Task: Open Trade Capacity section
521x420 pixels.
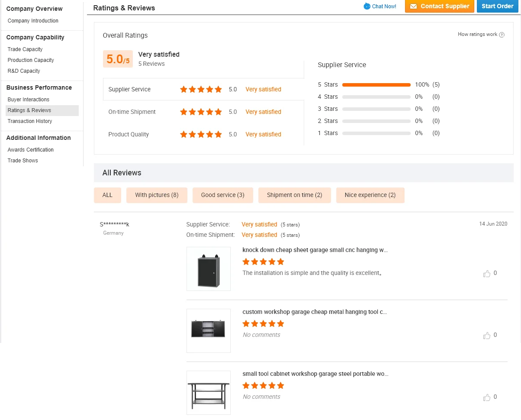Action: (25, 49)
